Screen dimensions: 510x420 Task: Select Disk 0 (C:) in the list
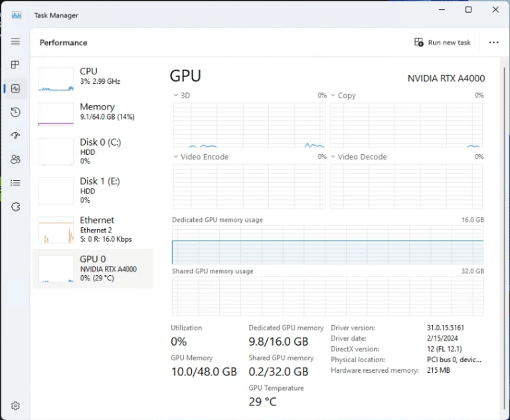(x=93, y=152)
